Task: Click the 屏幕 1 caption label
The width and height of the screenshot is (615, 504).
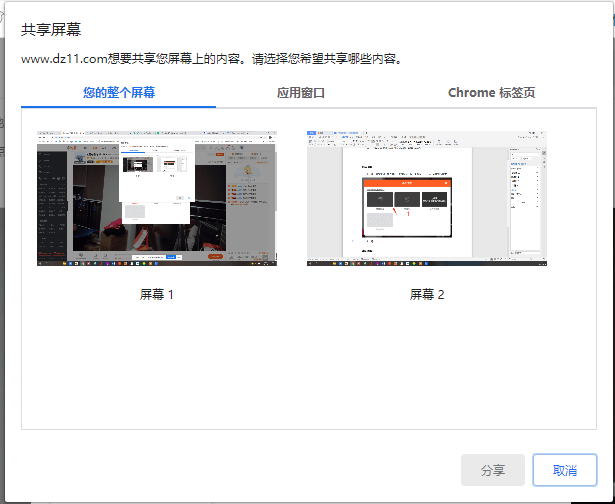Action: [x=157, y=295]
